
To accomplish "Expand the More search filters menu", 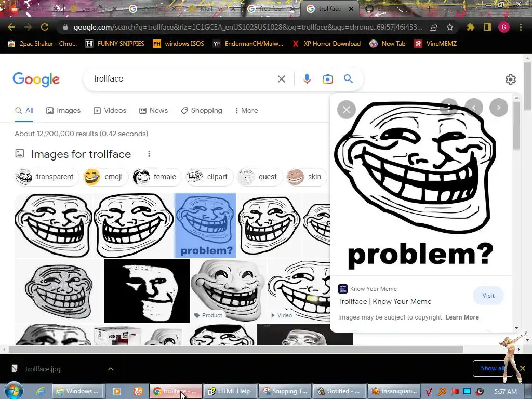I will tap(246, 111).
